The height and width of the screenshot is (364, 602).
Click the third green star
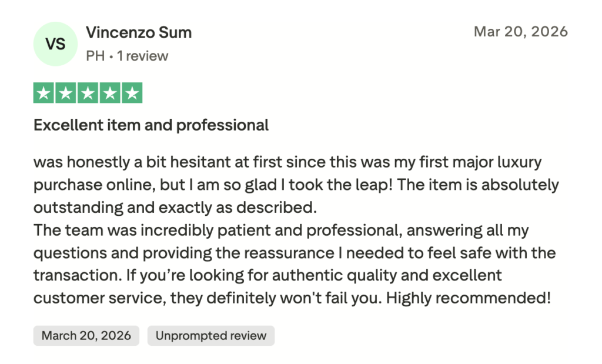pos(88,93)
